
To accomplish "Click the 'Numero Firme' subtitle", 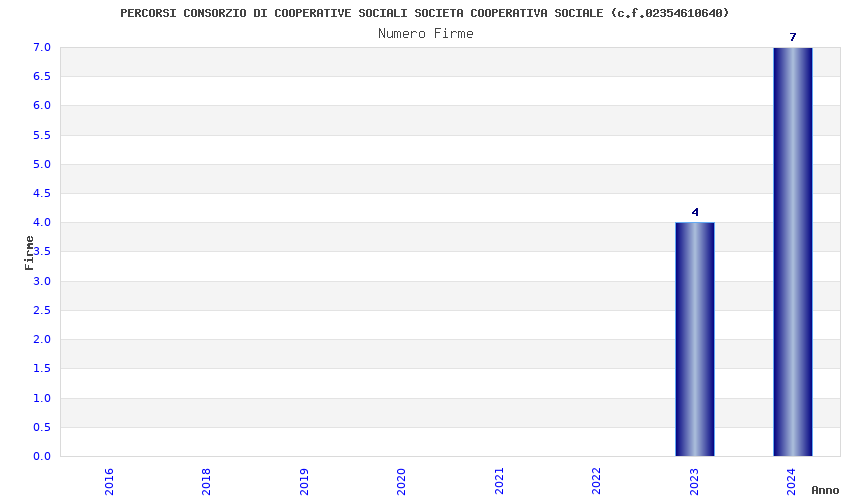I will point(426,34).
